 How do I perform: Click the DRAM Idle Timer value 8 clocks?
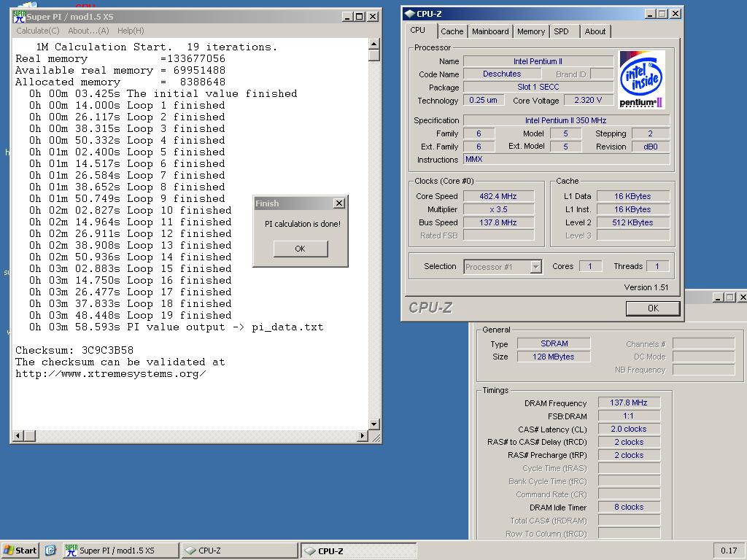click(x=629, y=507)
